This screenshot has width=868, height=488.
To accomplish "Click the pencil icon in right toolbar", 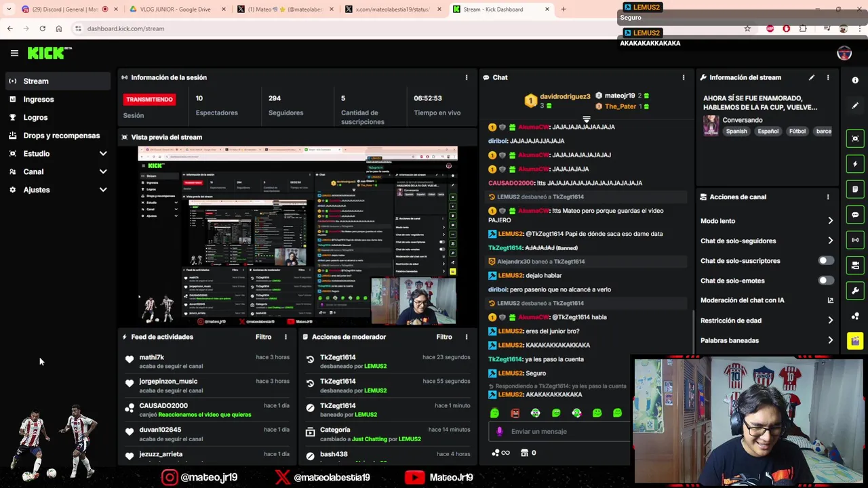I will (x=855, y=106).
